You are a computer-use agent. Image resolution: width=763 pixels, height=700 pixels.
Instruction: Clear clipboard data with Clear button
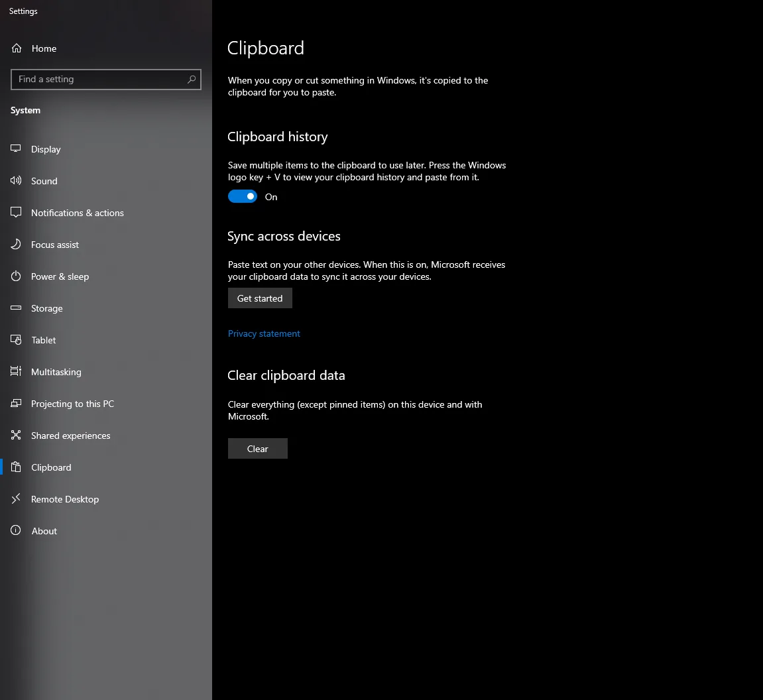[257, 449]
